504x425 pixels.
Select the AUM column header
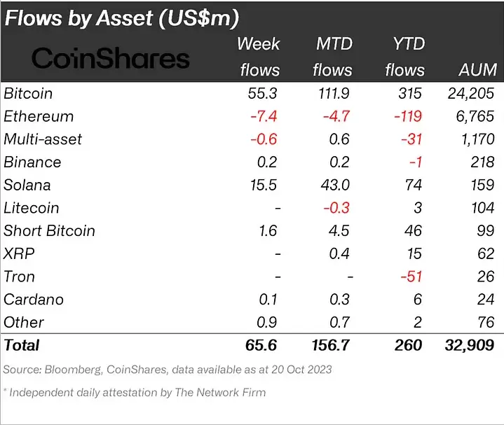477,70
